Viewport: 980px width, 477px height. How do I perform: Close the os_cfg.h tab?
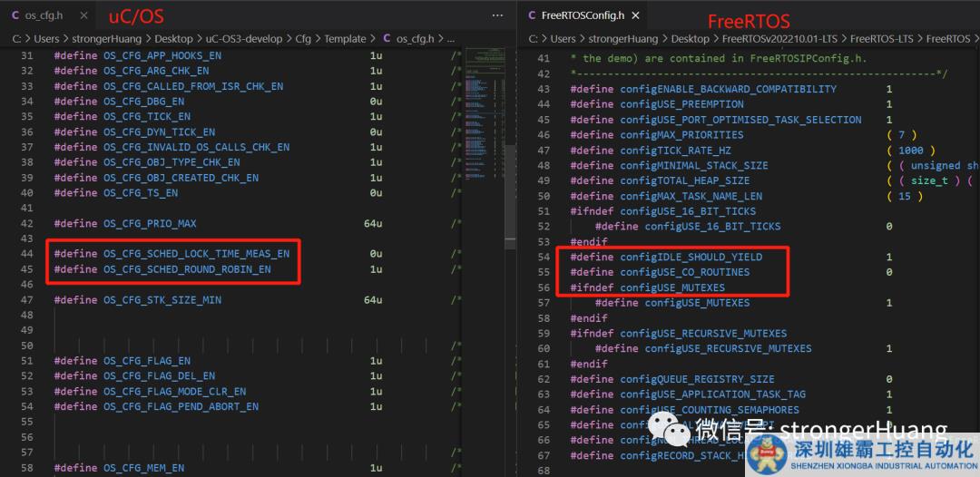(x=84, y=15)
